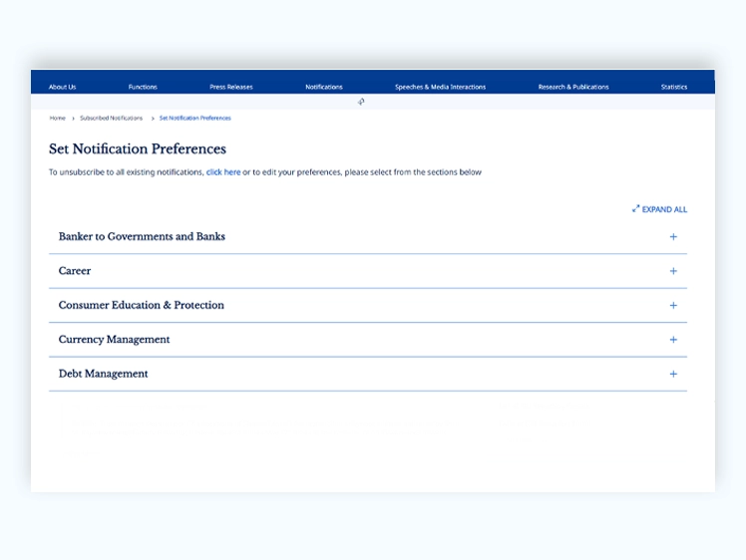This screenshot has height=560, width=746.
Task: Open the Statistics menu item
Action: click(x=673, y=87)
